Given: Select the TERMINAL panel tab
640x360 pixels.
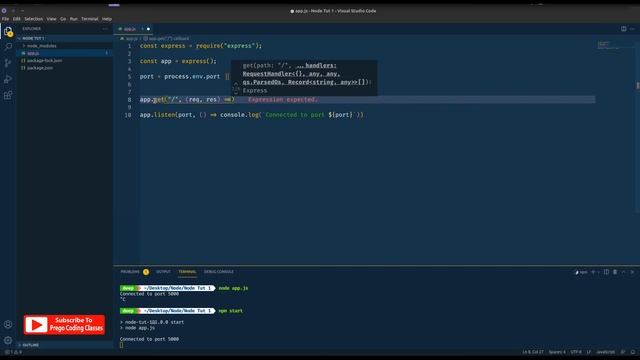Looking at the screenshot, I should pyautogui.click(x=187, y=272).
